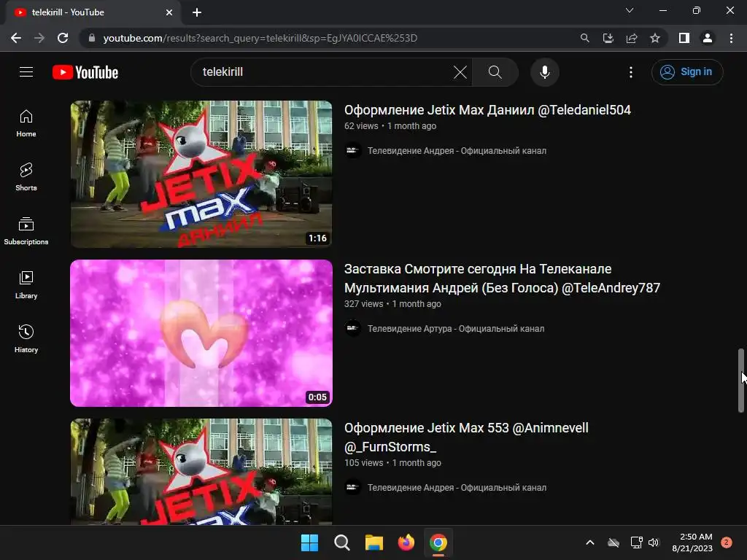Open Windows taskbar search

click(x=342, y=542)
